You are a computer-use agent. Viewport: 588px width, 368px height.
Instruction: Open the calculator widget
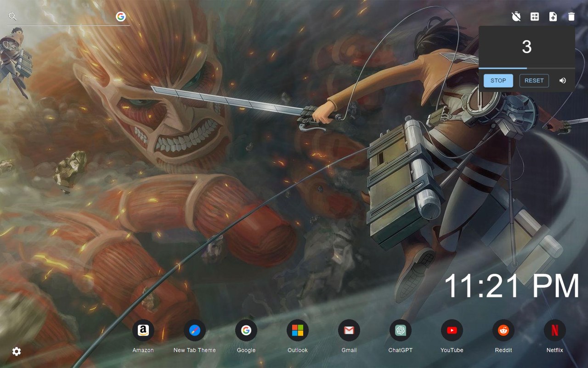tap(535, 17)
